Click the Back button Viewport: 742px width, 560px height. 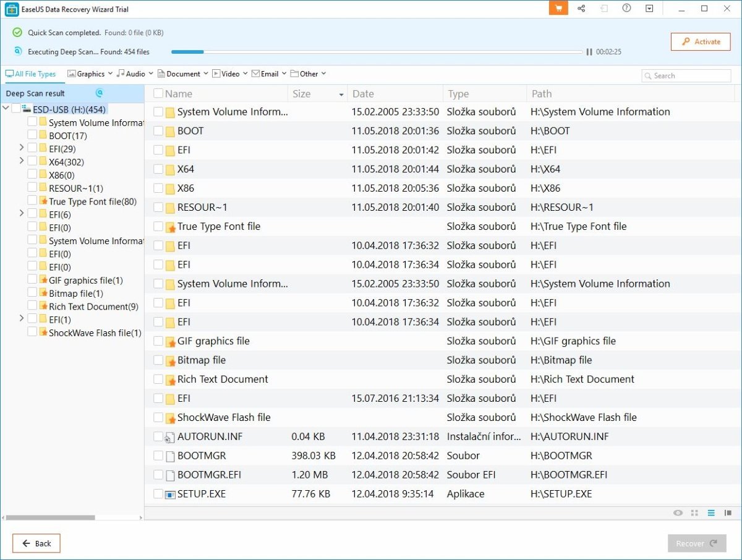(36, 543)
